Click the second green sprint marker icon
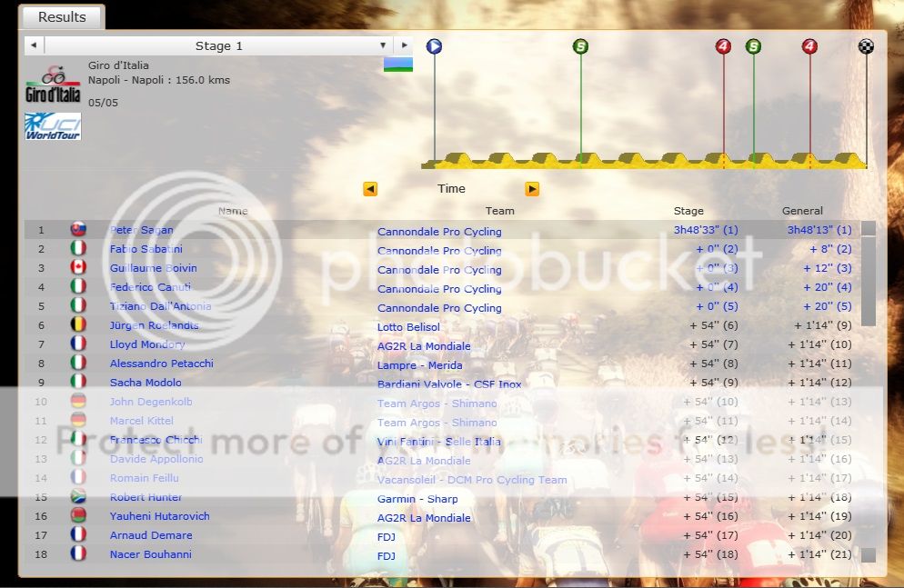Viewport: 904px width, 588px height. pos(753,46)
